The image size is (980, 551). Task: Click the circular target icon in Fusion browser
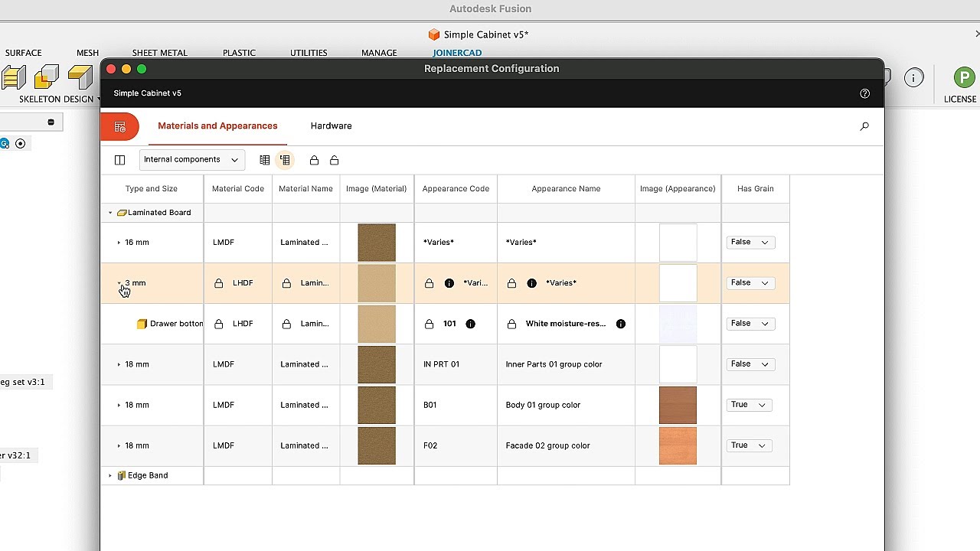pos(21,143)
